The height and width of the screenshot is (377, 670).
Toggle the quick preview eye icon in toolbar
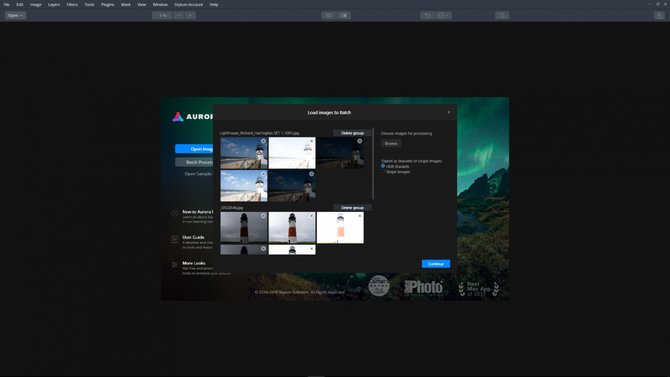tap(329, 15)
